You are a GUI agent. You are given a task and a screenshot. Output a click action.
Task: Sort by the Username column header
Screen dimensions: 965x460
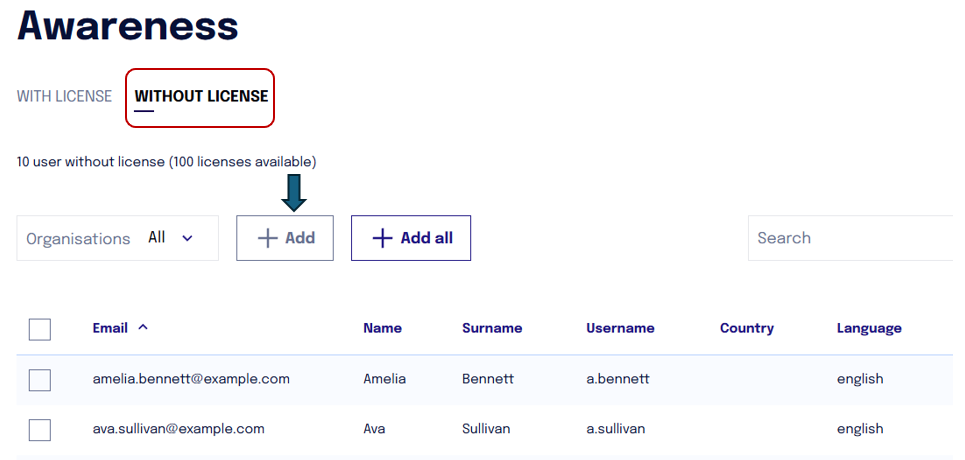[620, 328]
